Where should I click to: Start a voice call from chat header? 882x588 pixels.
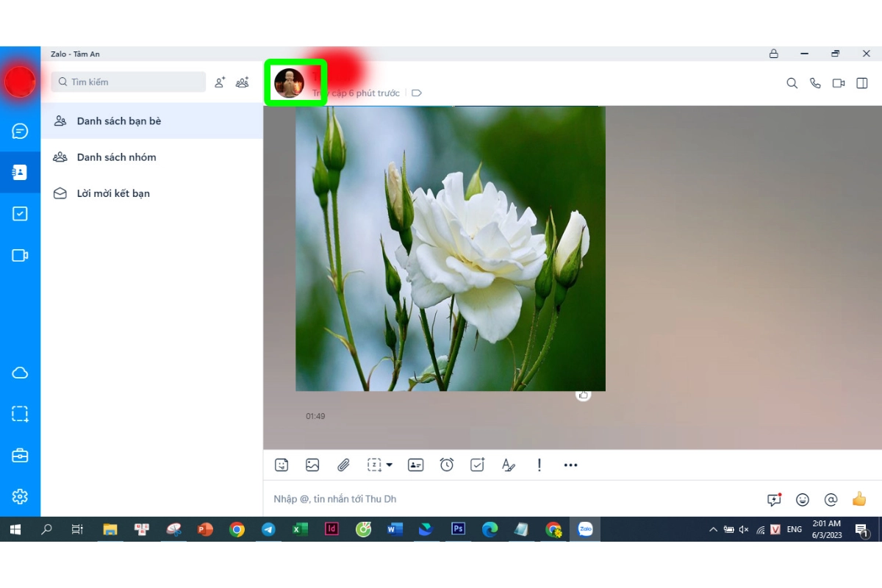pyautogui.click(x=815, y=83)
